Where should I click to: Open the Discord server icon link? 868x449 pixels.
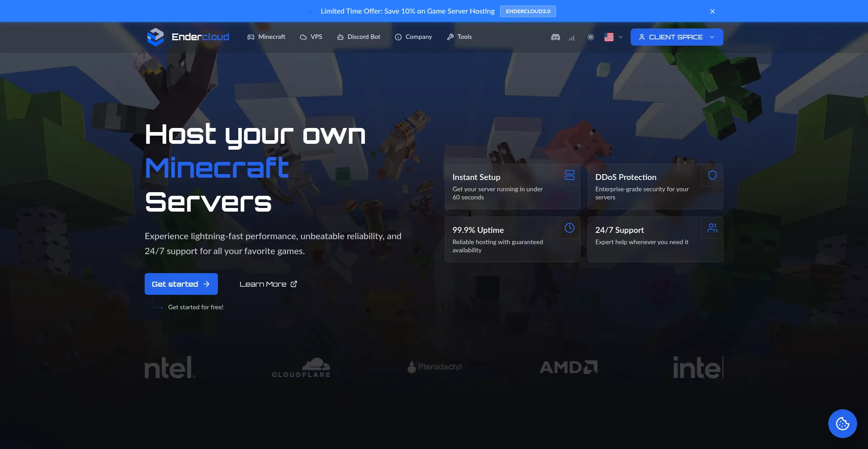[x=556, y=37]
